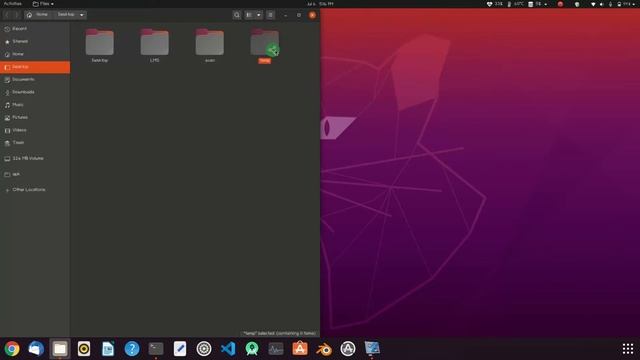The height and width of the screenshot is (360, 640).
Task: Launch Blender from the dock
Action: (324, 349)
